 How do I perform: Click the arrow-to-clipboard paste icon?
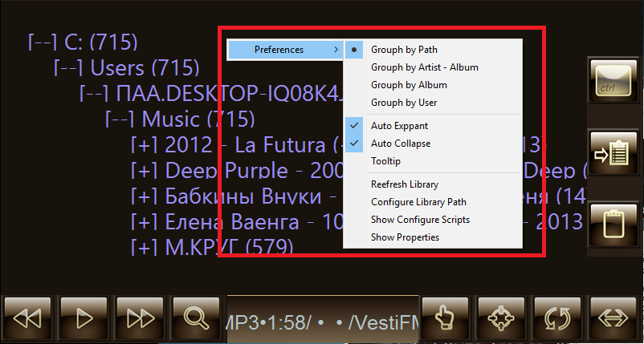pyautogui.click(x=613, y=152)
